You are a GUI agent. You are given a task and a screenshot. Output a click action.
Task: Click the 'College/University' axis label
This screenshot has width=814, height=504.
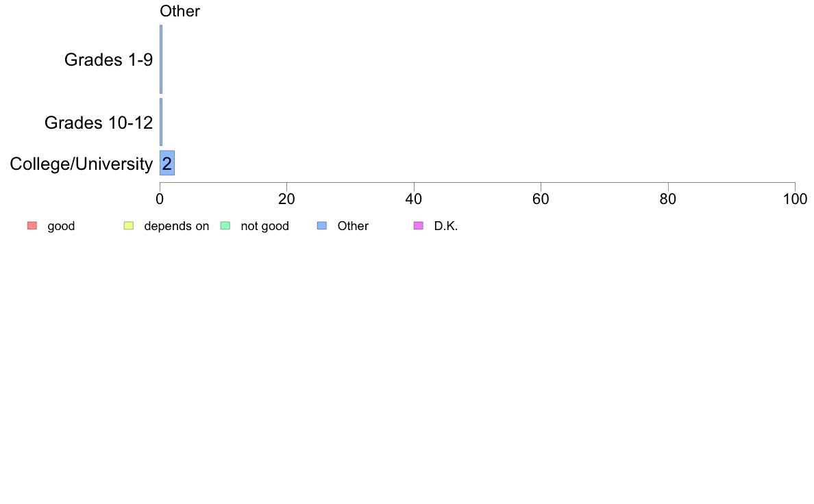(82, 164)
